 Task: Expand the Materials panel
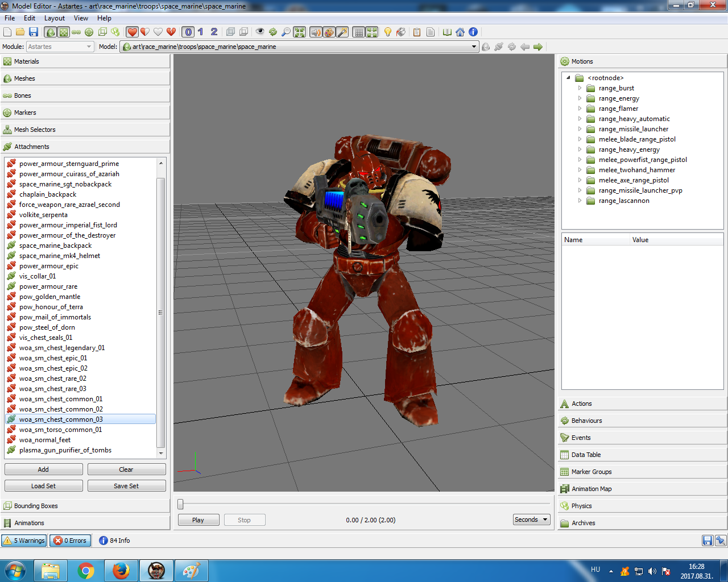(x=85, y=61)
